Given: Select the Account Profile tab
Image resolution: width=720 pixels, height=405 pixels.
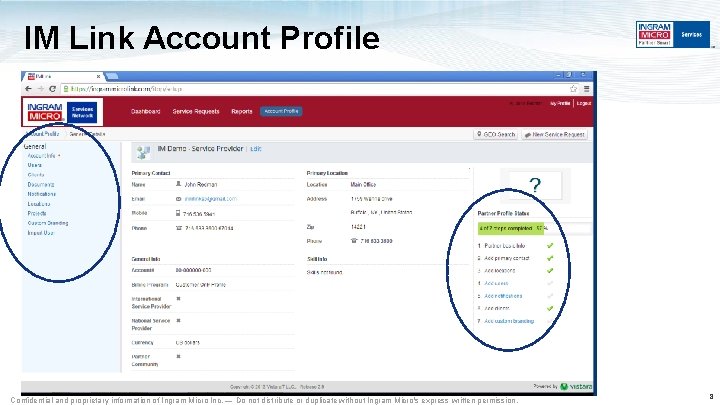Looking at the screenshot, I should click(x=281, y=111).
